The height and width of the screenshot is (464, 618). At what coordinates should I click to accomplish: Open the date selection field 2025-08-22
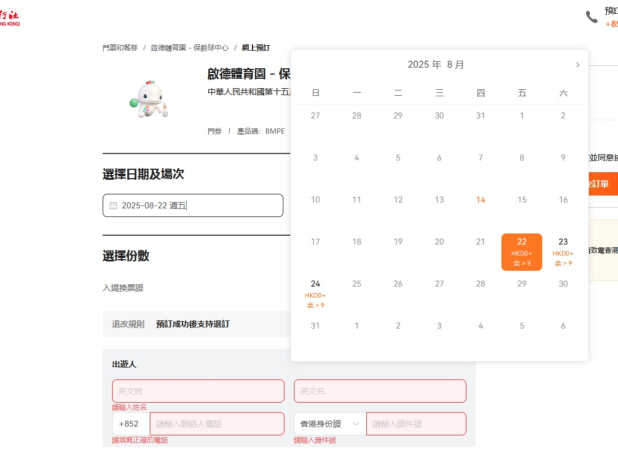coord(193,205)
